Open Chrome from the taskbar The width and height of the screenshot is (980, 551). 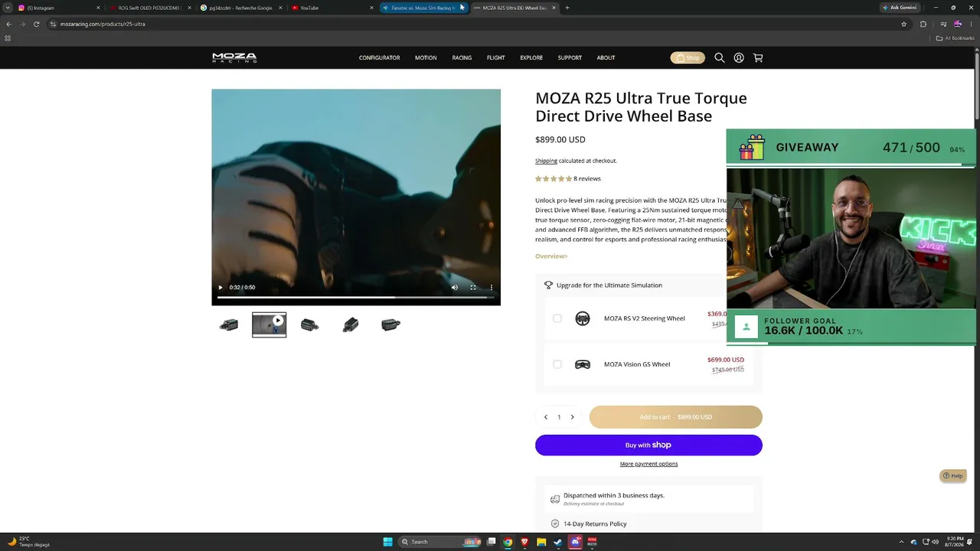pyautogui.click(x=508, y=542)
